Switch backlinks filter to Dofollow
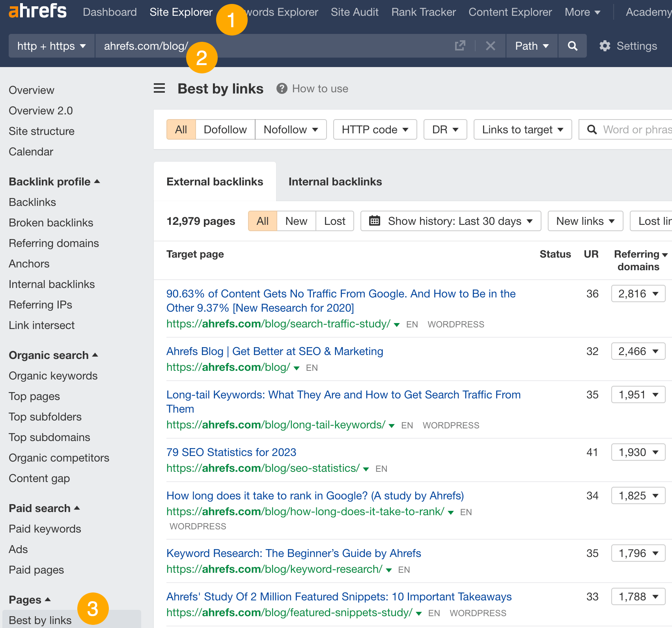Screen dimensions: 672x628 [x=225, y=129]
